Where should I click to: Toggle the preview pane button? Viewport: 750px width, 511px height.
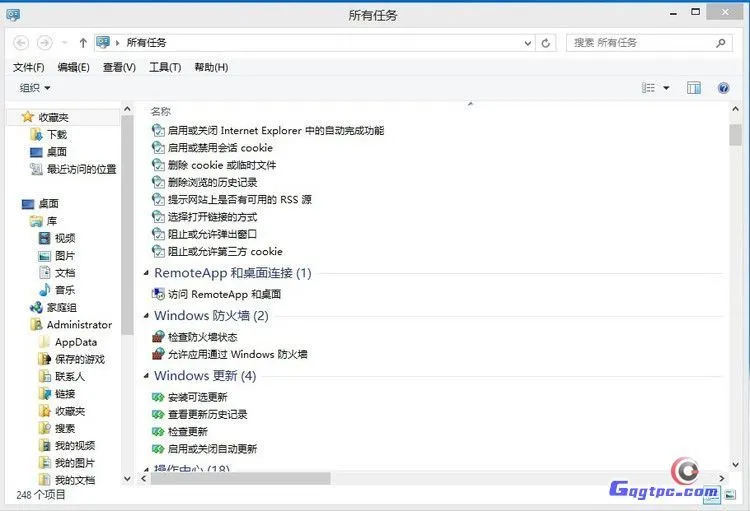click(694, 88)
